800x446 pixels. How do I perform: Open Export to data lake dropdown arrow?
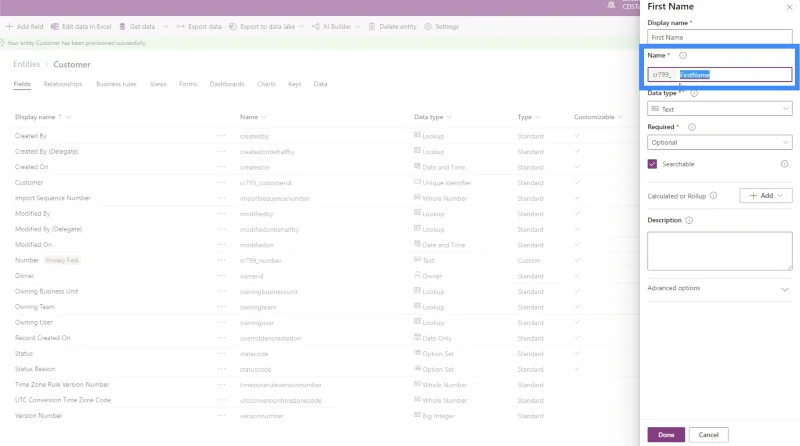302,27
